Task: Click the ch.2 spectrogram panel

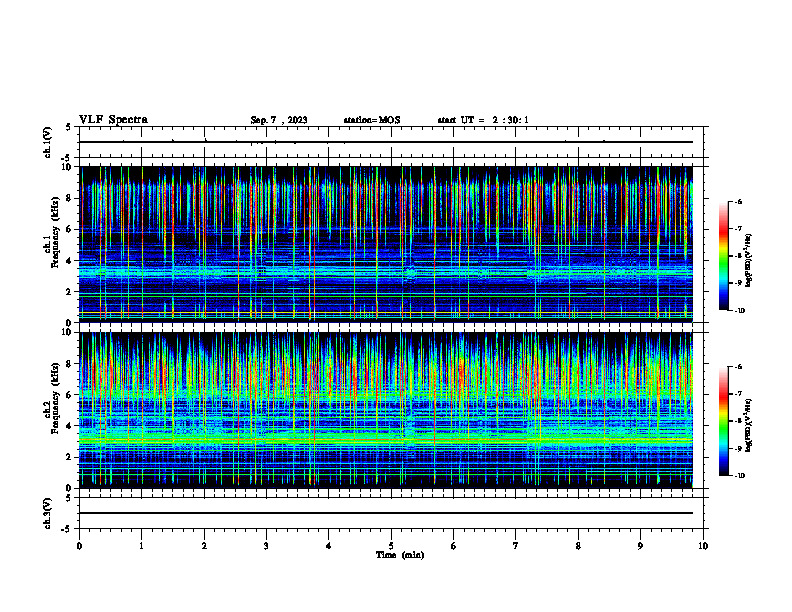Action: pyautogui.click(x=386, y=410)
